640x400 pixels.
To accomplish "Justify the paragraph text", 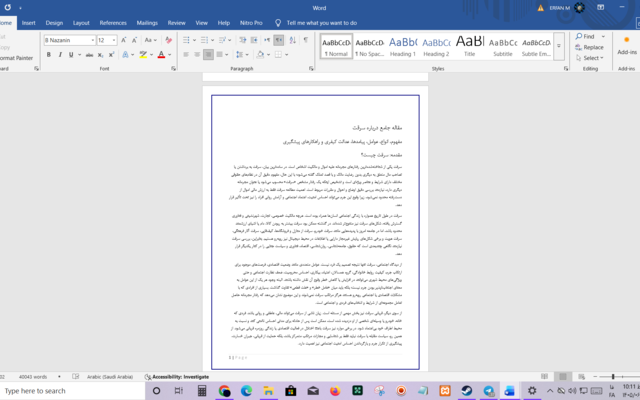I will click(220, 55).
